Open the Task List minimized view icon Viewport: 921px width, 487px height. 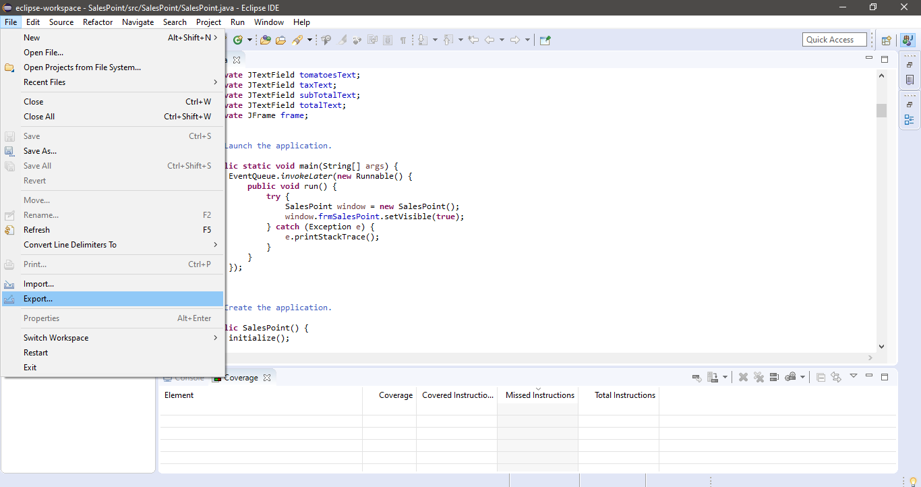tap(909, 79)
